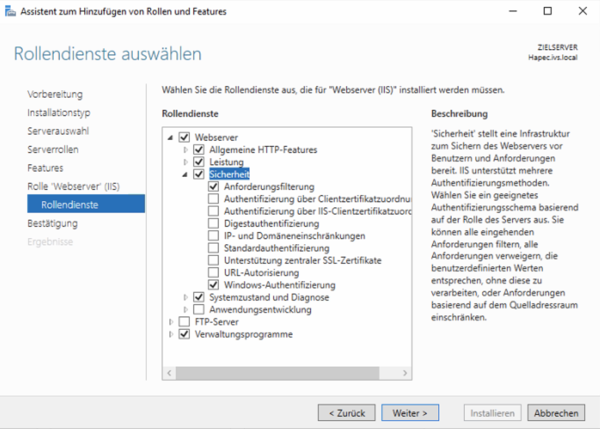Maximize the wizard window
Screen dimensions: 600x429
[x=548, y=11]
